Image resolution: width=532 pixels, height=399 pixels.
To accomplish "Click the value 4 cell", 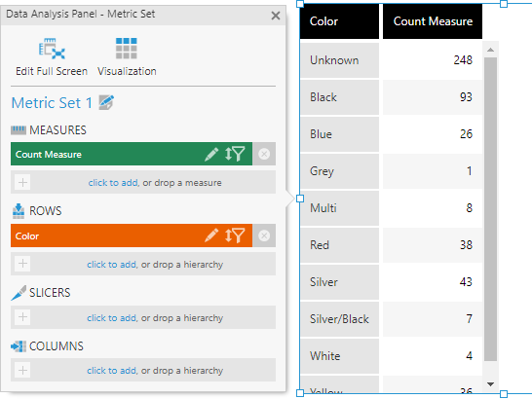I will (x=433, y=355).
